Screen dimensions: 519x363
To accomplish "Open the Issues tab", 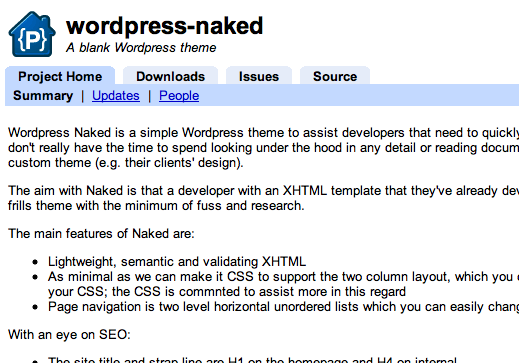I will [x=259, y=76].
